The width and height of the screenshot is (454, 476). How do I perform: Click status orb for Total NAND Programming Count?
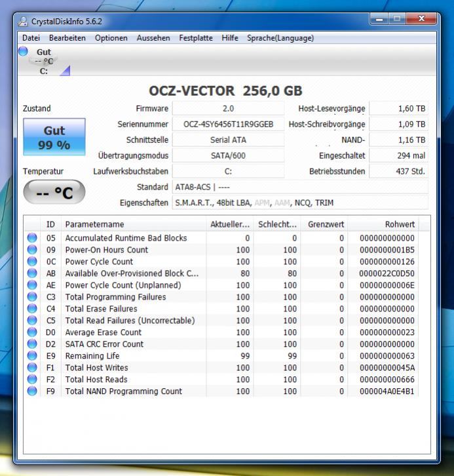(32, 391)
